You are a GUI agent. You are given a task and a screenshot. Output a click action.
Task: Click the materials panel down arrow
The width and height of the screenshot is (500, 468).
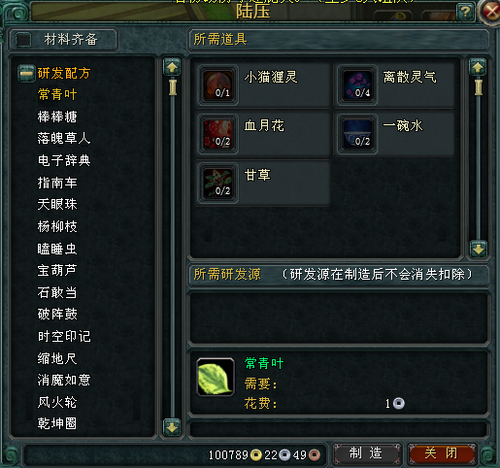[478, 249]
